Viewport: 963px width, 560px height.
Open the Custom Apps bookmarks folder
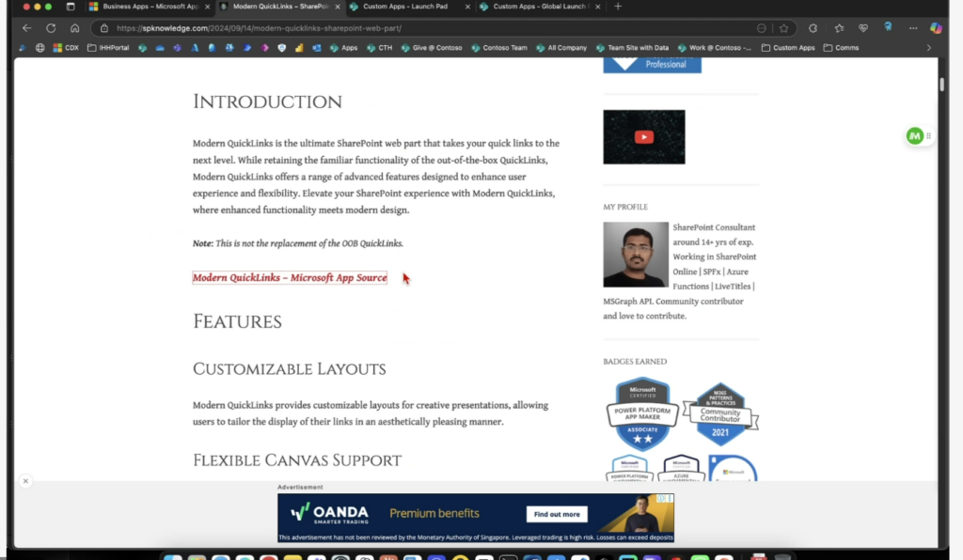[788, 48]
